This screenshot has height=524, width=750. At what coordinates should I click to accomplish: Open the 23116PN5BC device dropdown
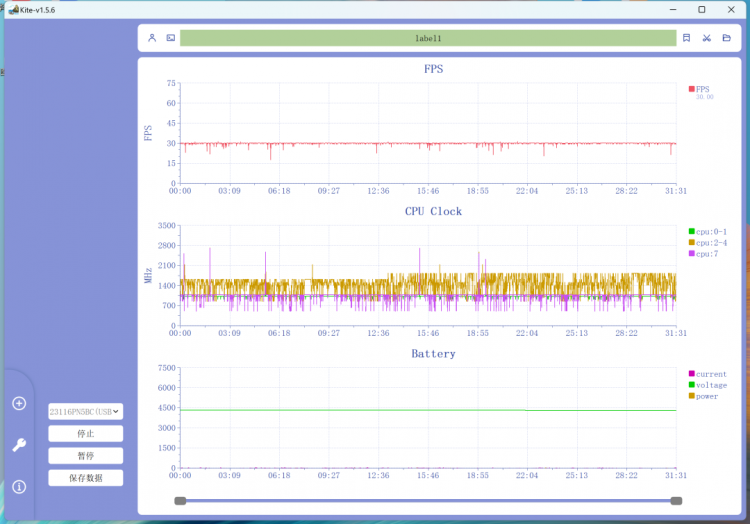click(x=86, y=412)
